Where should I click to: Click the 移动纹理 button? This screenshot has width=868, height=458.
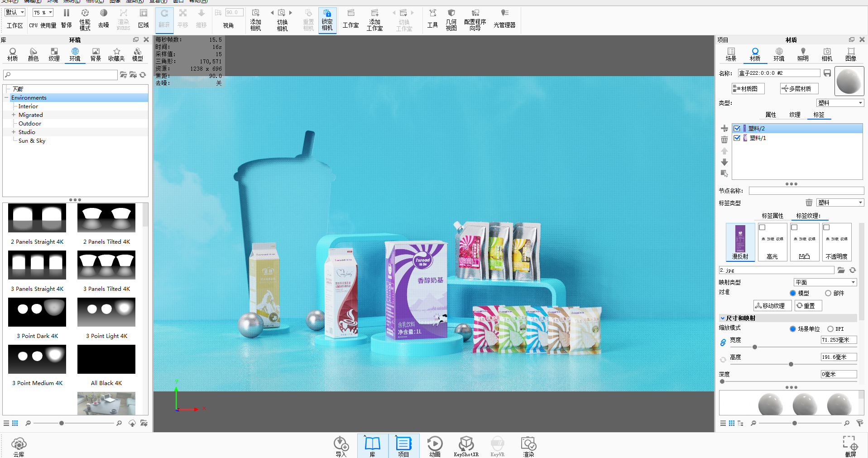point(772,306)
